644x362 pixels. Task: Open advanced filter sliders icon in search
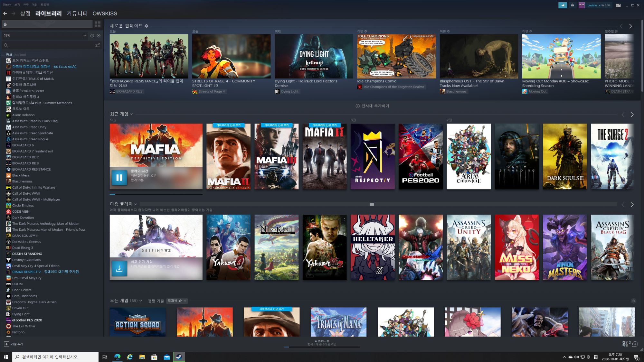(98, 45)
